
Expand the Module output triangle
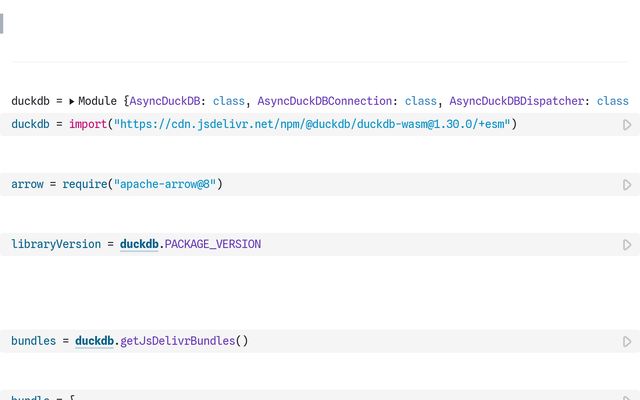(72, 101)
